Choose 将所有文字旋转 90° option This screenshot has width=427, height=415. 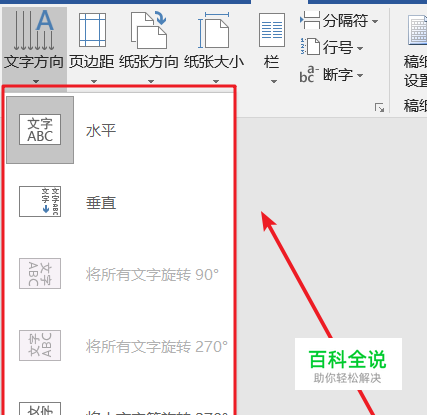click(152, 275)
